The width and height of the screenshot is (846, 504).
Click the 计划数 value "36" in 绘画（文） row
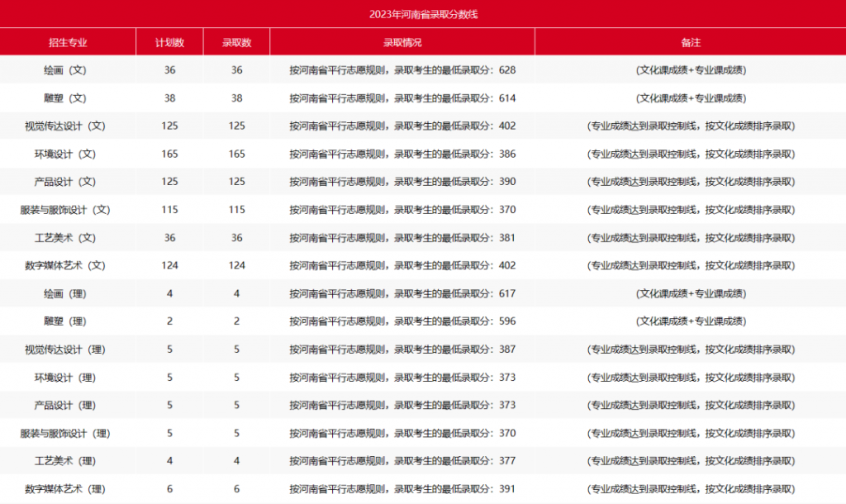tap(169, 70)
